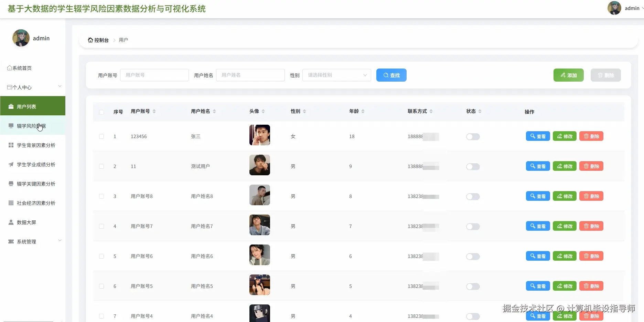Click the admin avatar in top header

pos(614,8)
